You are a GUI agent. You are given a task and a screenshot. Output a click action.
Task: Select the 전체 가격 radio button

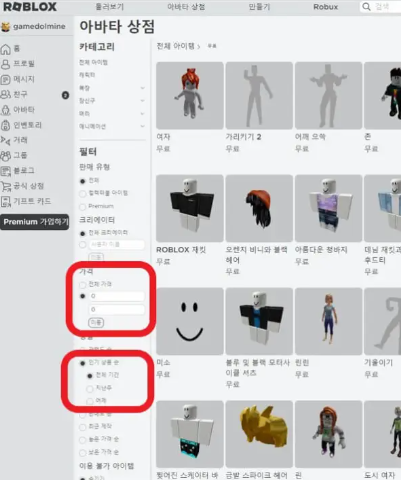(82, 285)
